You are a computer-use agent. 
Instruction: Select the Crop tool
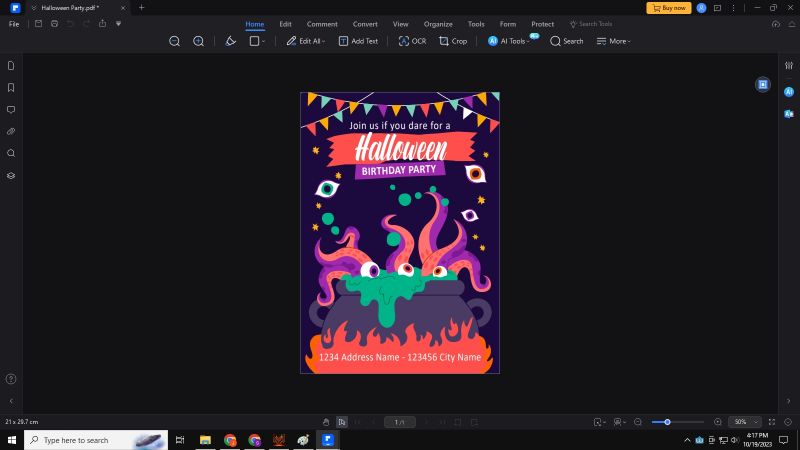click(x=453, y=41)
